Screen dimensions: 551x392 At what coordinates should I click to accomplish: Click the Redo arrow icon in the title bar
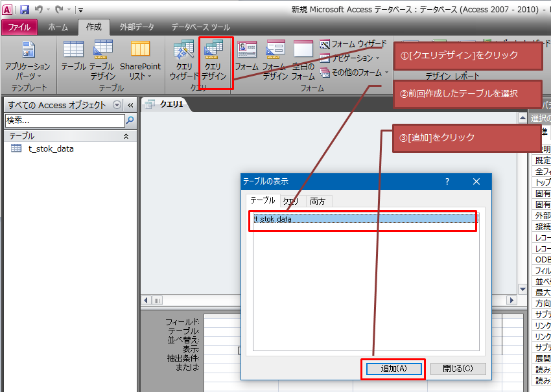click(x=59, y=10)
